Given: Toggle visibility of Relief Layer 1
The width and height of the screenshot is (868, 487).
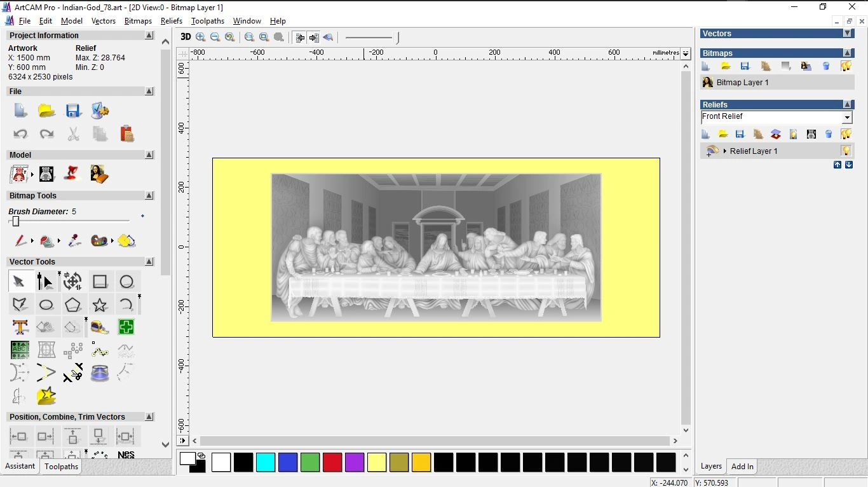Looking at the screenshot, I should point(846,151).
